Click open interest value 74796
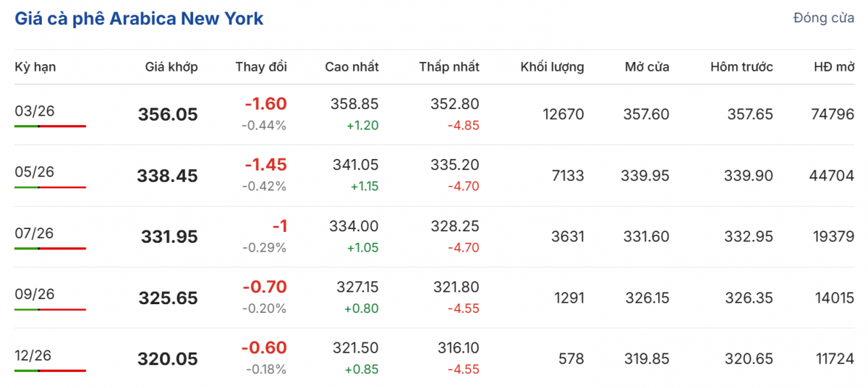 [833, 114]
